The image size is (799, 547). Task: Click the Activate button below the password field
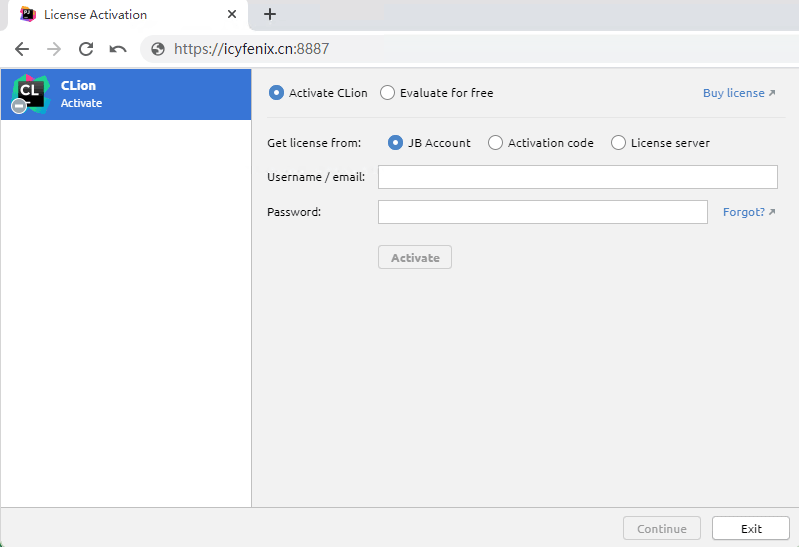point(415,257)
